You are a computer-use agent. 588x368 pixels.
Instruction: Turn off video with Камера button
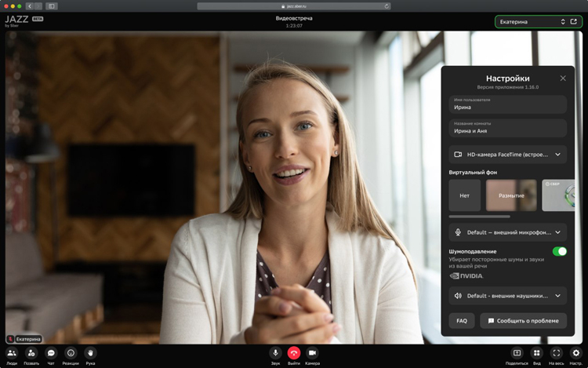pos(312,353)
